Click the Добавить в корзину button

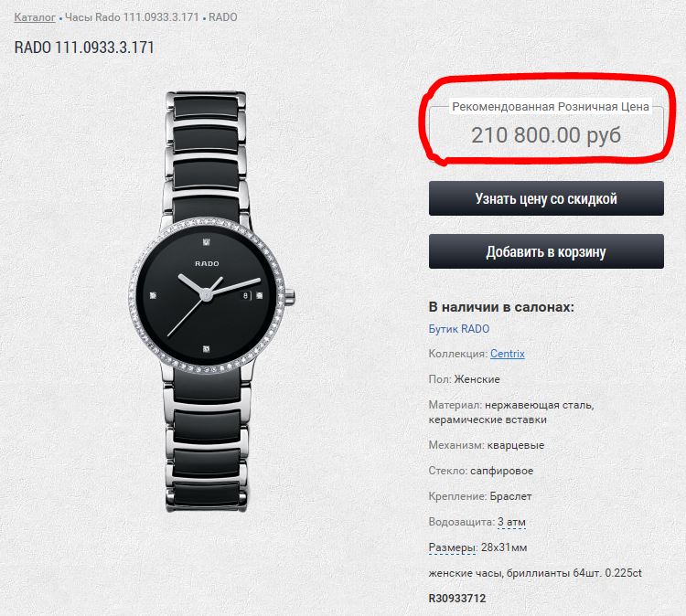coord(546,251)
